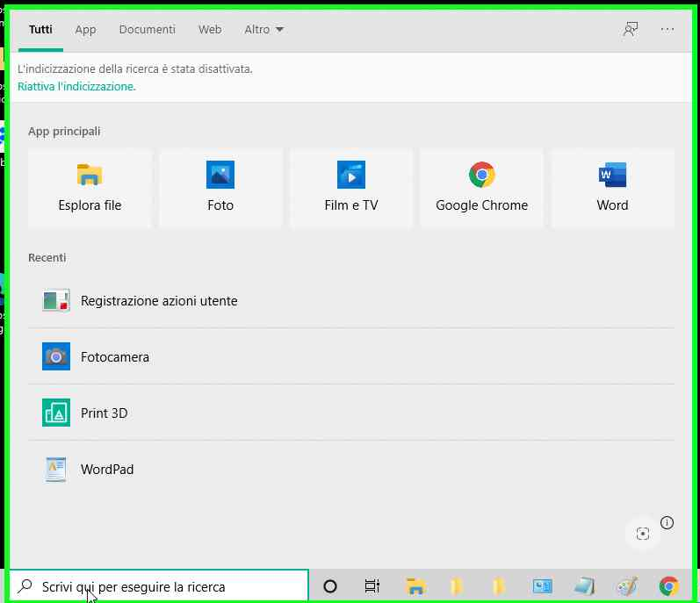The width and height of the screenshot is (700, 603).
Task: Click the Riattiva l'indicizzazione link
Action: tap(76, 86)
